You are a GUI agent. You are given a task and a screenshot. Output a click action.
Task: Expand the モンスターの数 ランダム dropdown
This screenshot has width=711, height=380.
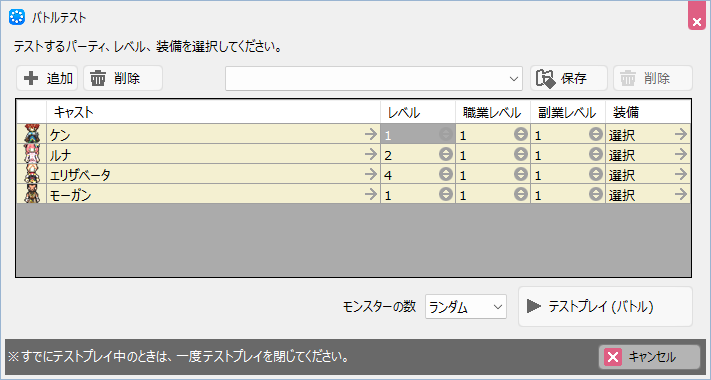tap(466, 307)
